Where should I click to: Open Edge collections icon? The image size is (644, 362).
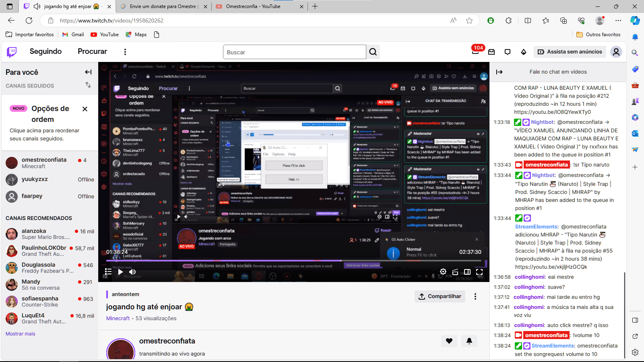[563, 21]
